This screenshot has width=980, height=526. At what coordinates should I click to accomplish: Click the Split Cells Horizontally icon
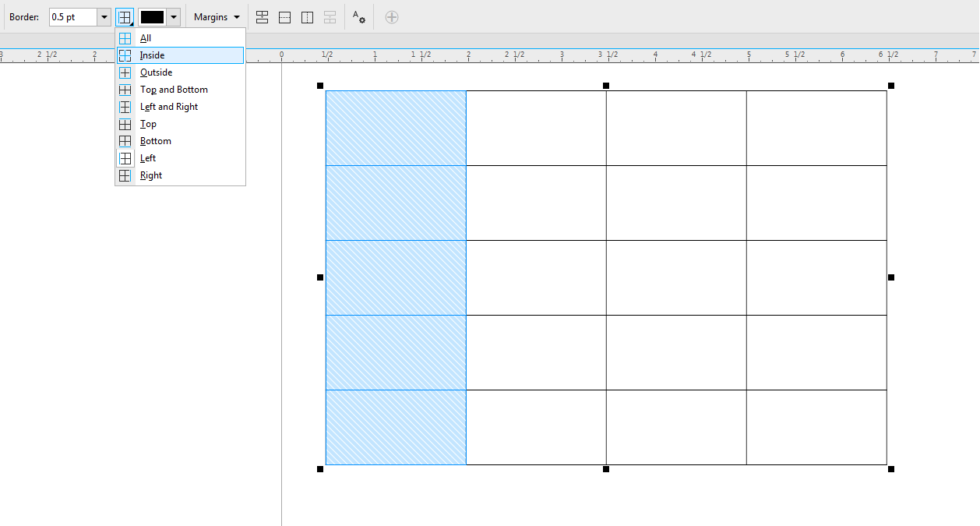pos(284,16)
